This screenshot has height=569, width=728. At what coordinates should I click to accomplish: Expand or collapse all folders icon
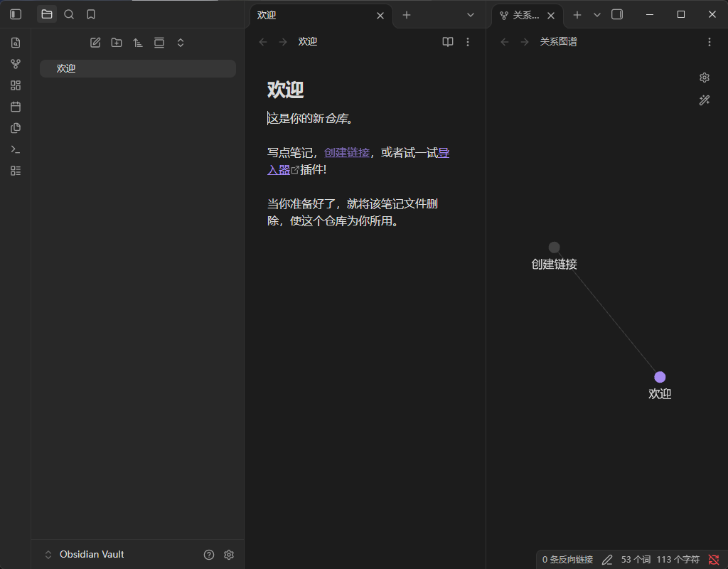coord(181,43)
